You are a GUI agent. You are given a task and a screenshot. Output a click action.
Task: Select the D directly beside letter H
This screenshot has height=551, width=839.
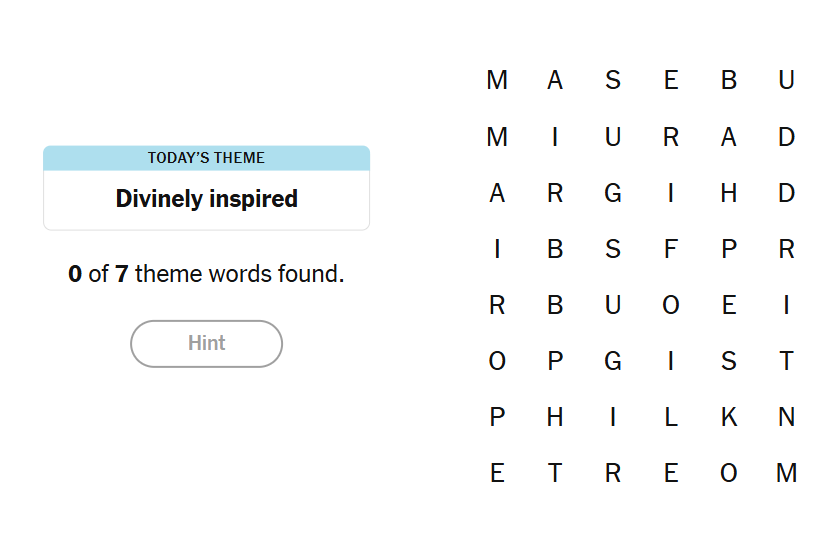787,194
